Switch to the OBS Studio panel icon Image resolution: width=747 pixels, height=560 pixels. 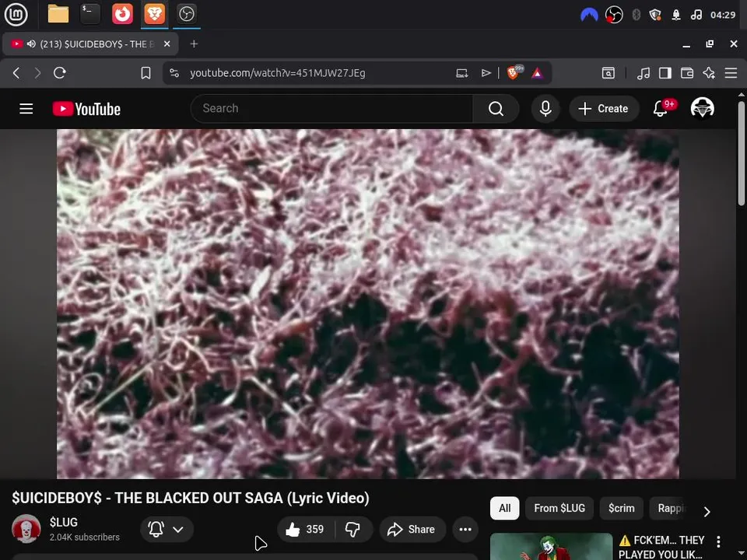tap(186, 14)
